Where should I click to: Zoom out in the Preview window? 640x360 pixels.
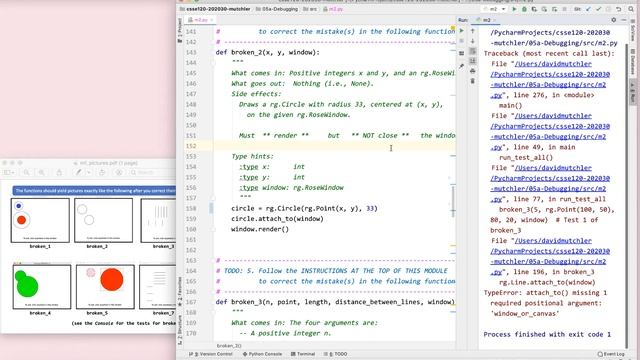(x=27, y=173)
